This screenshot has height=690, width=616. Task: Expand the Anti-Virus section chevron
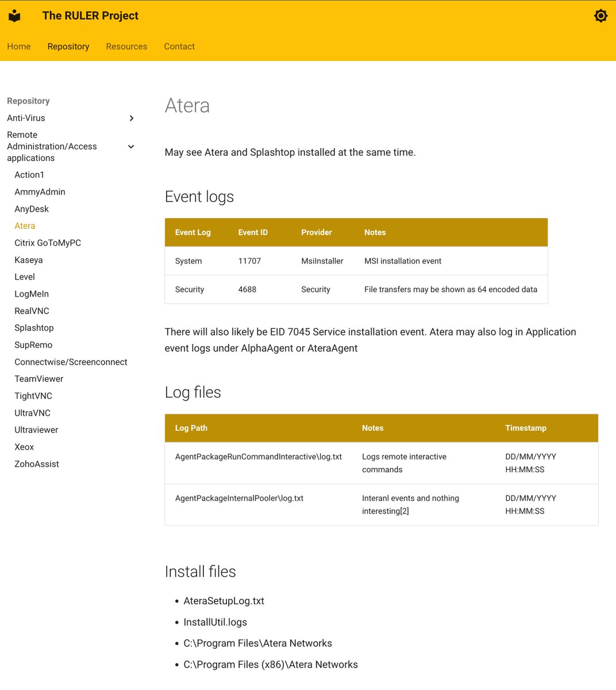point(132,118)
